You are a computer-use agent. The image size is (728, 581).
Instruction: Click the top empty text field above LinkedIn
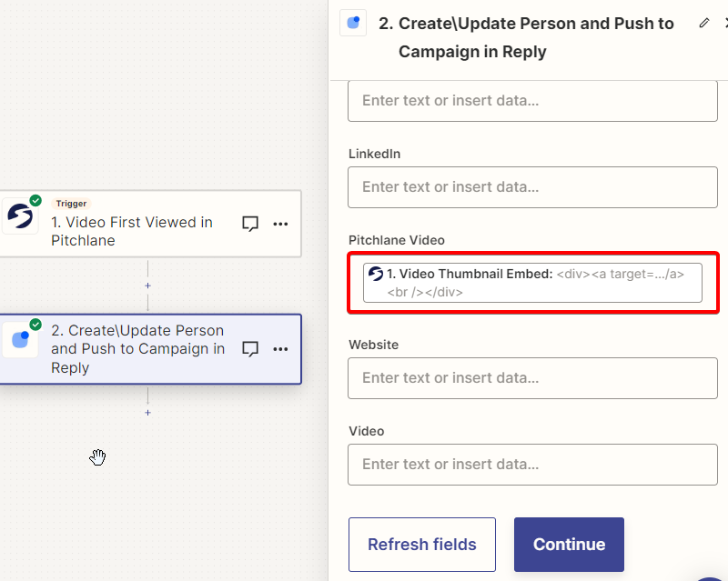pos(532,101)
